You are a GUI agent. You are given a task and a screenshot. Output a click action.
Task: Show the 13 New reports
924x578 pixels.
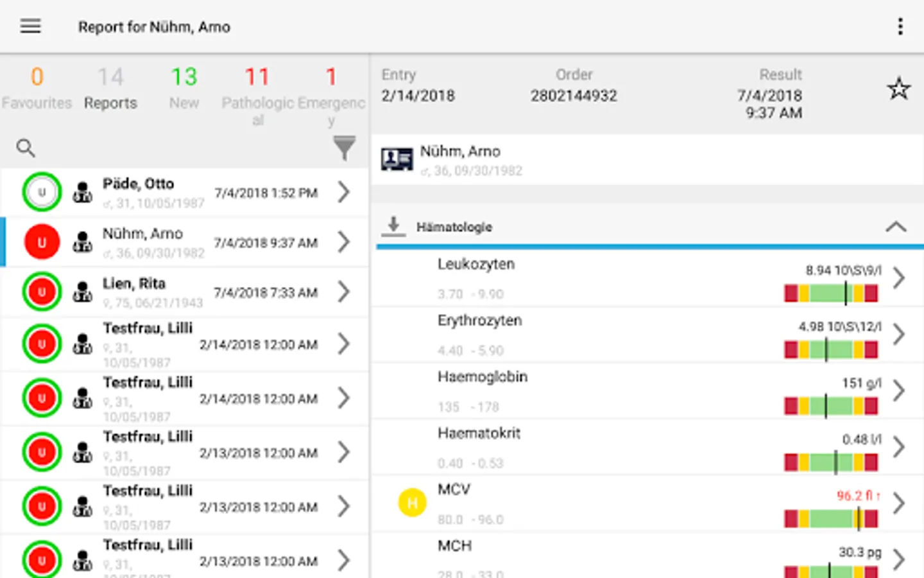(x=184, y=89)
